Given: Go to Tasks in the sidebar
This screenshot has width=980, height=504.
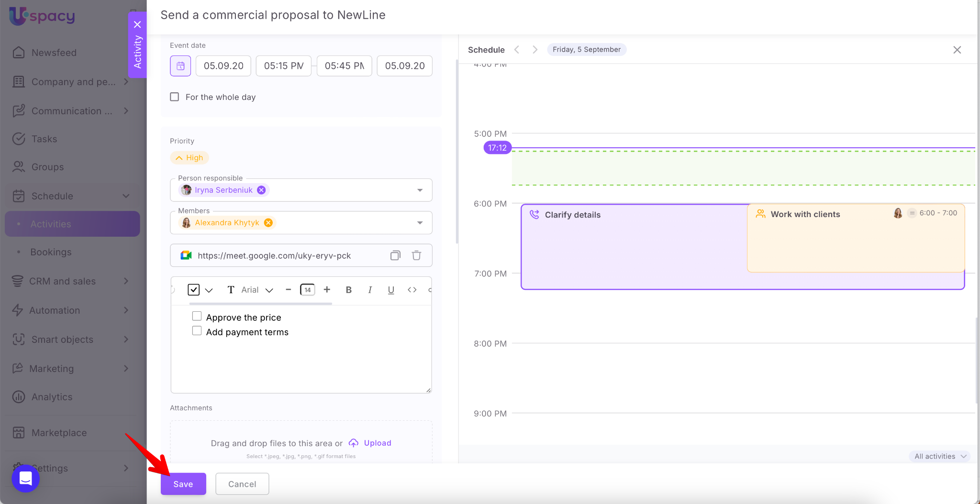Looking at the screenshot, I should coord(44,139).
